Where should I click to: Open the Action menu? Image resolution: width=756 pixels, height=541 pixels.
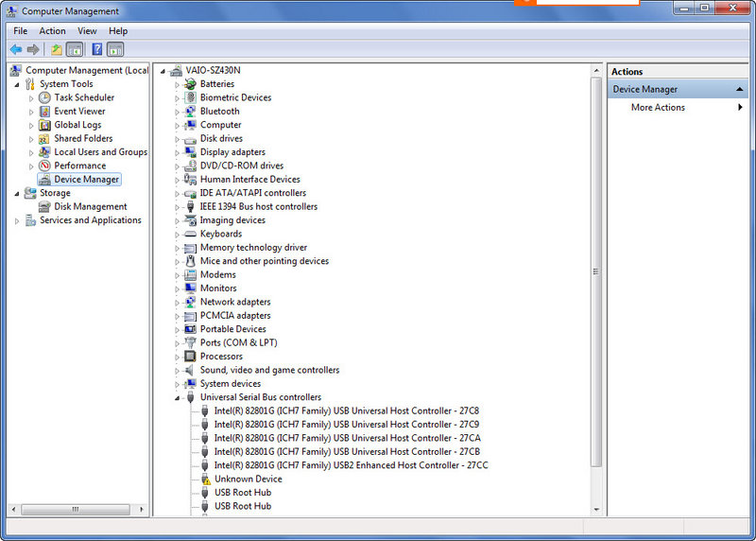(52, 31)
